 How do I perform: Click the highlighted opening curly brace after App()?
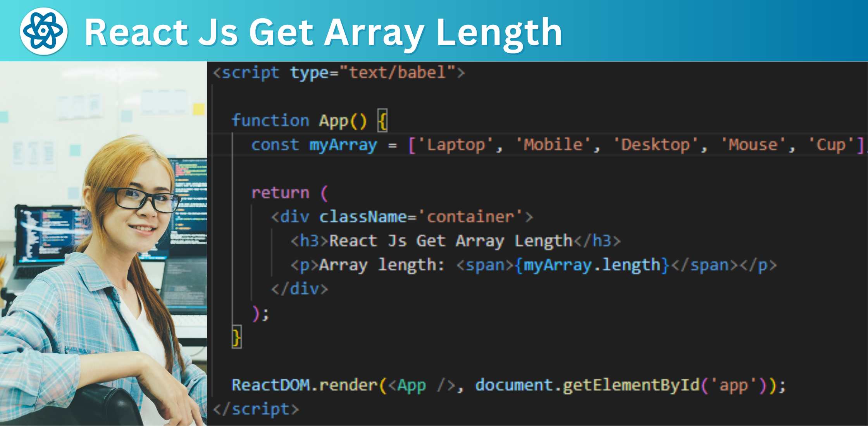tap(382, 121)
